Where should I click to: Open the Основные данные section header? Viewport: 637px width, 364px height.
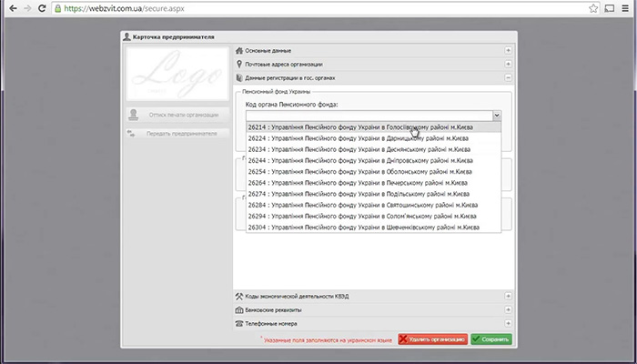point(374,51)
